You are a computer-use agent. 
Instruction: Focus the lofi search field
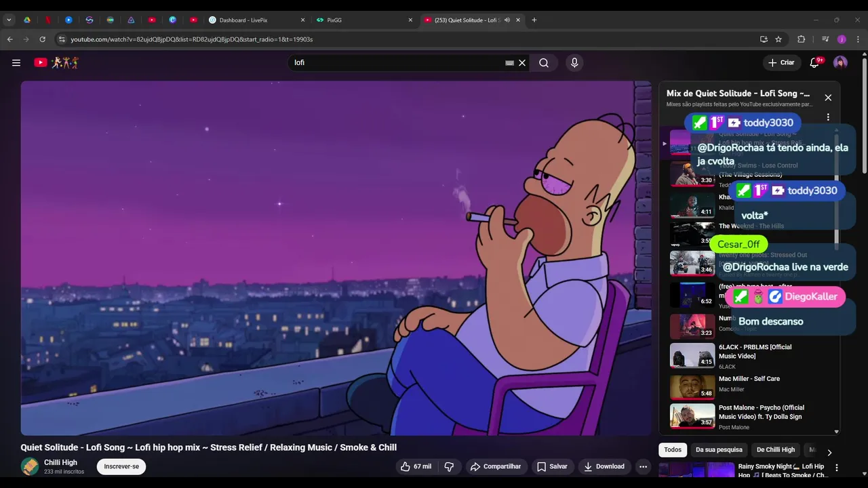[397, 62]
